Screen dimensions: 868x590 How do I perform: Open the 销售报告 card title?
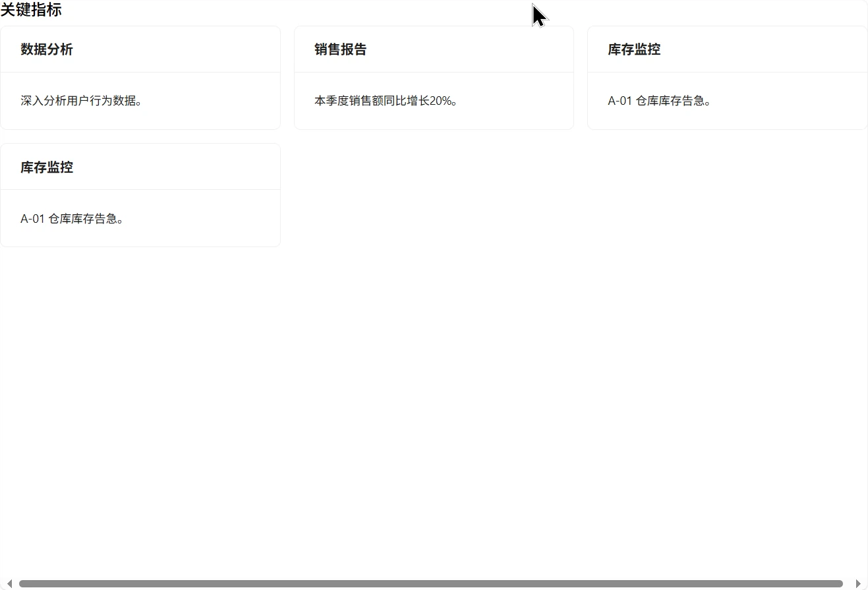click(341, 49)
